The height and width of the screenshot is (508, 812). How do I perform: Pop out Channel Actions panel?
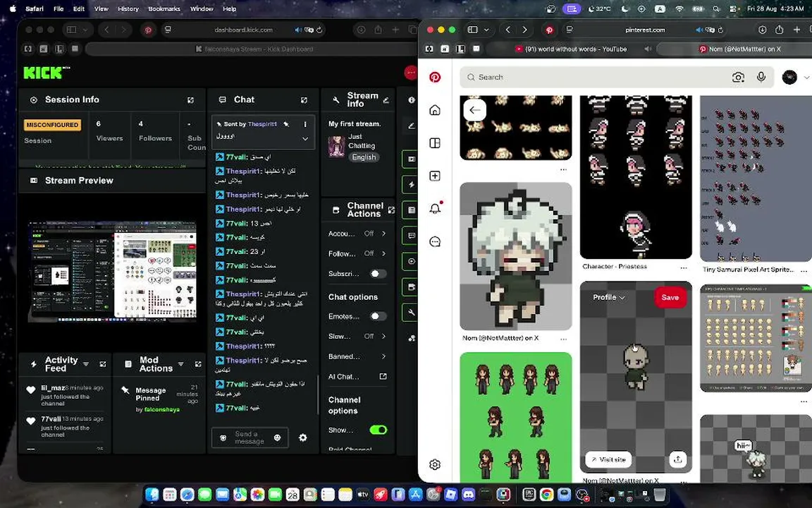click(x=391, y=210)
